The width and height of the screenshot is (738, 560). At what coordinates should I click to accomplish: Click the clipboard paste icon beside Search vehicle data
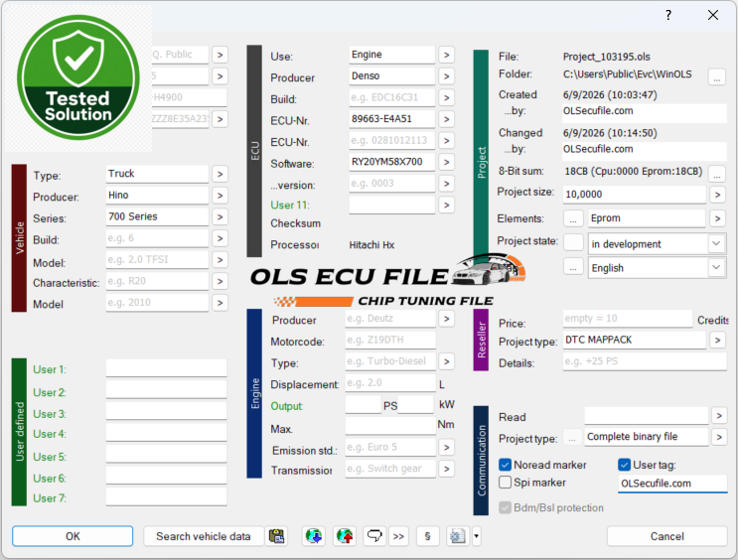pos(277,536)
